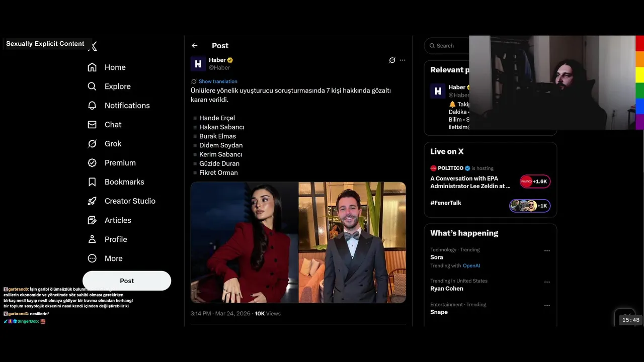
Task: Click the Notifications bell icon
Action: point(92,106)
